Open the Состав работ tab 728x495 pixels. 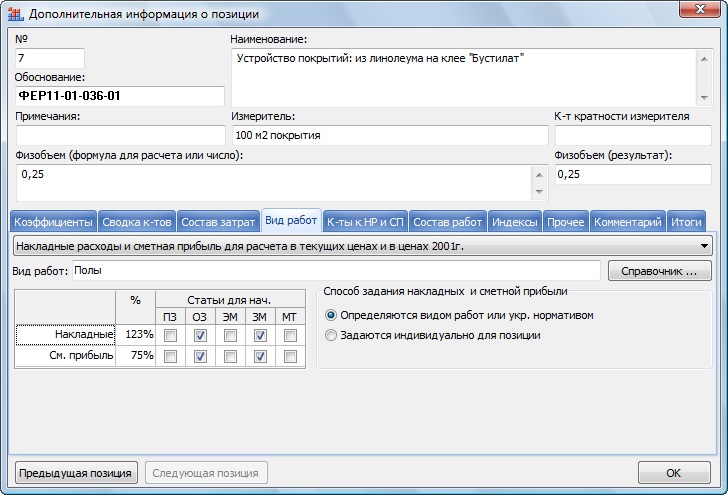pyautogui.click(x=448, y=222)
